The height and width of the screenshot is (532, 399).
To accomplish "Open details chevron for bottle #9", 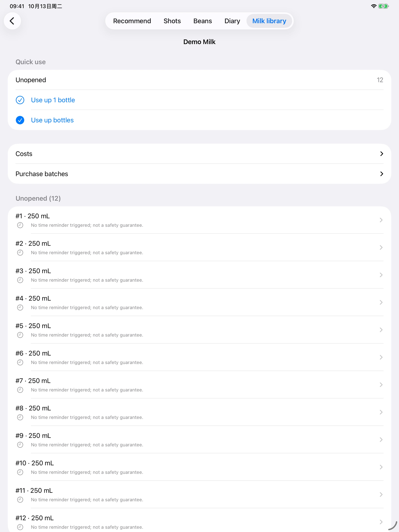I will [381, 439].
